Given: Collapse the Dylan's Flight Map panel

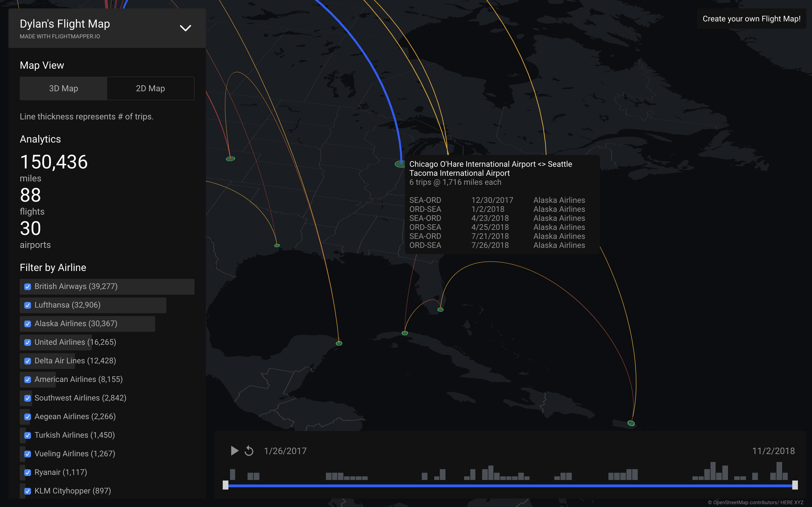Looking at the screenshot, I should tap(185, 28).
